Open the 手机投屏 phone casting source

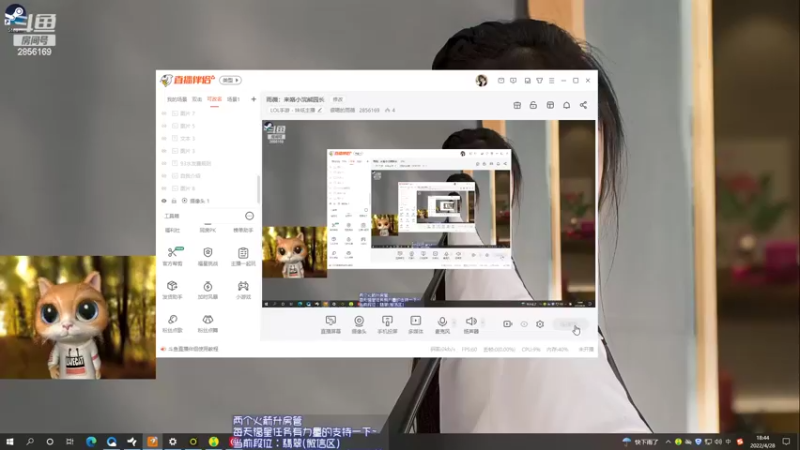coord(387,324)
